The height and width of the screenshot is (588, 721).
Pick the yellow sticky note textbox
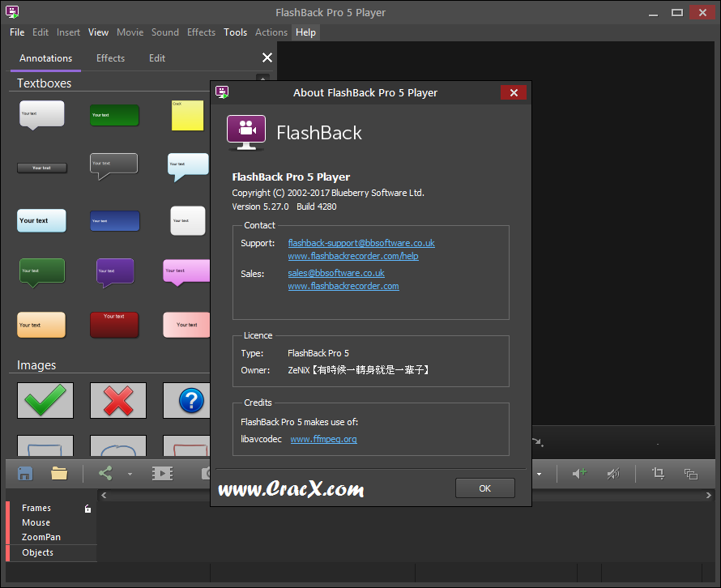coord(187,116)
